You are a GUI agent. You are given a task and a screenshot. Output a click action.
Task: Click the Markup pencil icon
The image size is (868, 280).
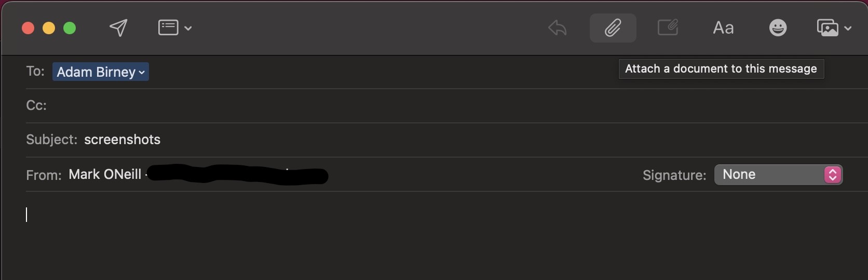tap(668, 27)
